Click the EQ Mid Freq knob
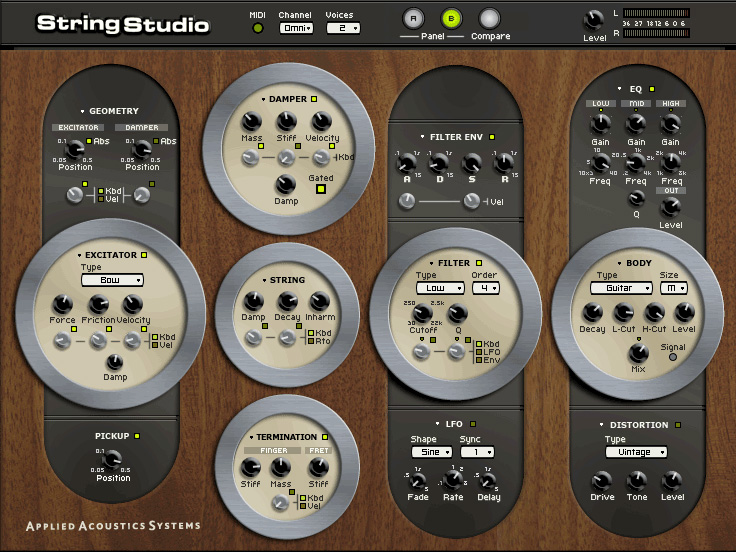 (x=636, y=163)
